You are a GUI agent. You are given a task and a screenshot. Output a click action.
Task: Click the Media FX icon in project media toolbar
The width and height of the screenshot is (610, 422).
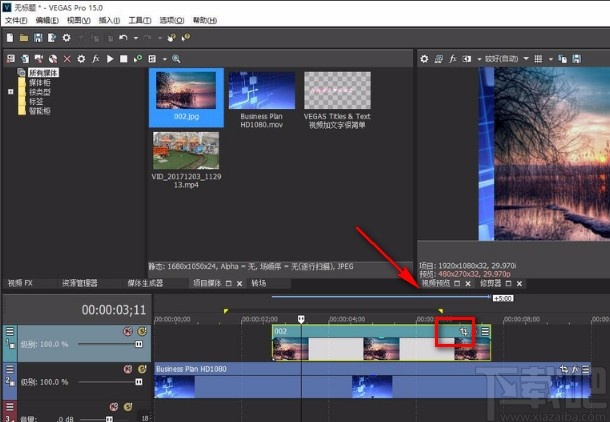tap(95, 59)
